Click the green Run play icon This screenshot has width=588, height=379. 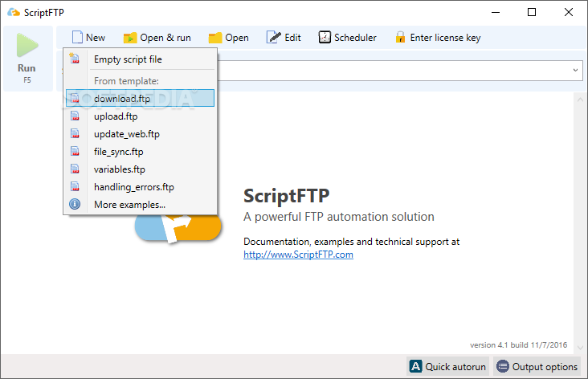click(x=27, y=45)
